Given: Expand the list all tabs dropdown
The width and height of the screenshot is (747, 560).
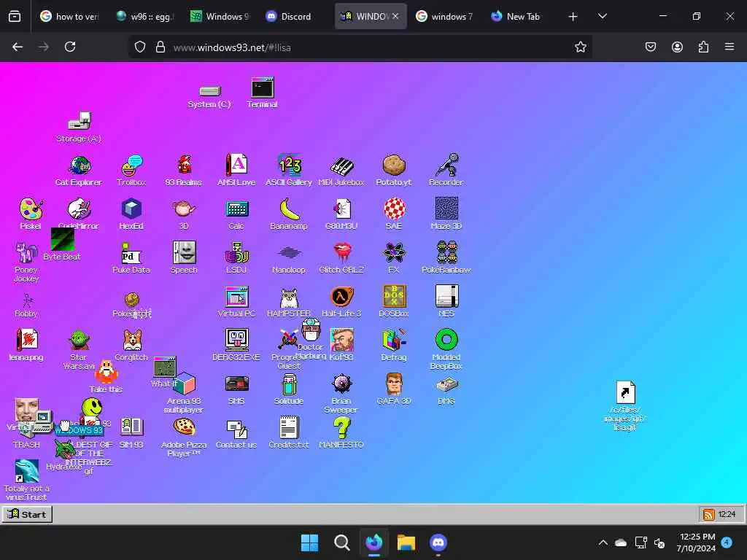Looking at the screenshot, I should pyautogui.click(x=602, y=16).
